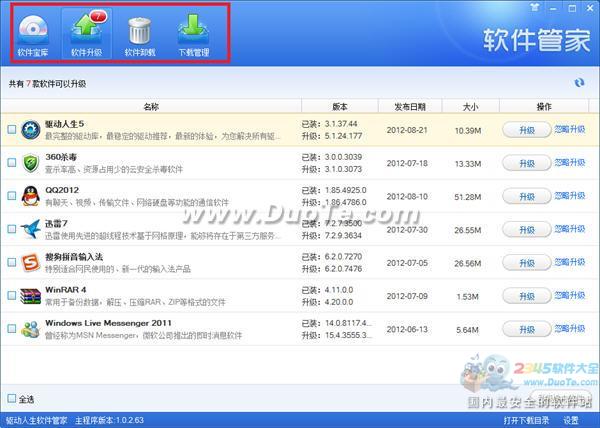This screenshot has width=600, height=428.
Task: Click the 搜狗拼音输入法 orange S icon
Action: [31, 262]
